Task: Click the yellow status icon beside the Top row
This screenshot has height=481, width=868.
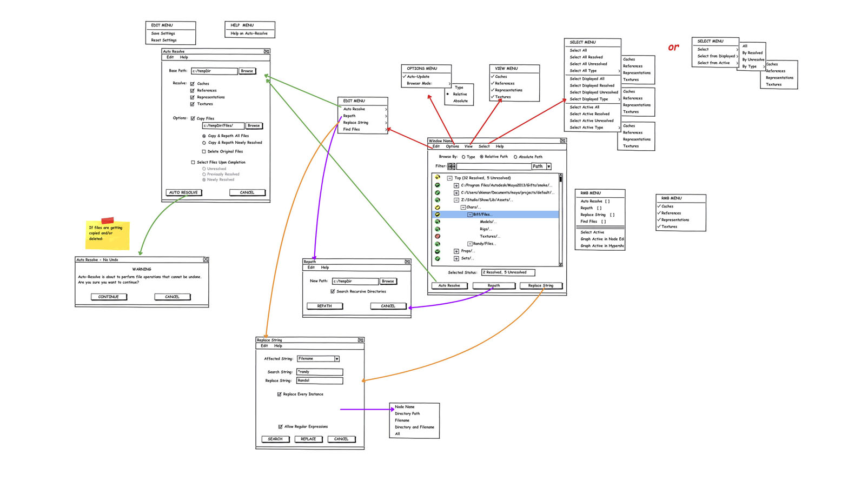Action: (x=438, y=177)
